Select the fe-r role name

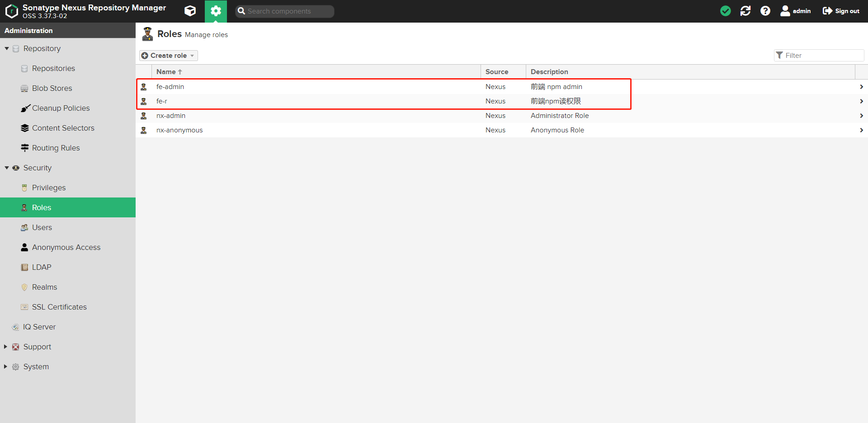click(162, 101)
